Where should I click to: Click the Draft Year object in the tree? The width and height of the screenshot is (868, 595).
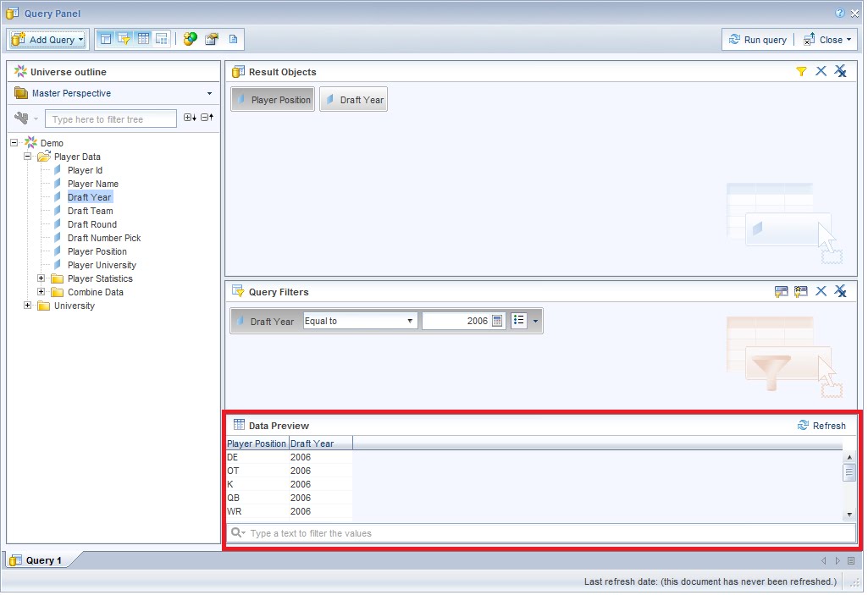point(89,196)
